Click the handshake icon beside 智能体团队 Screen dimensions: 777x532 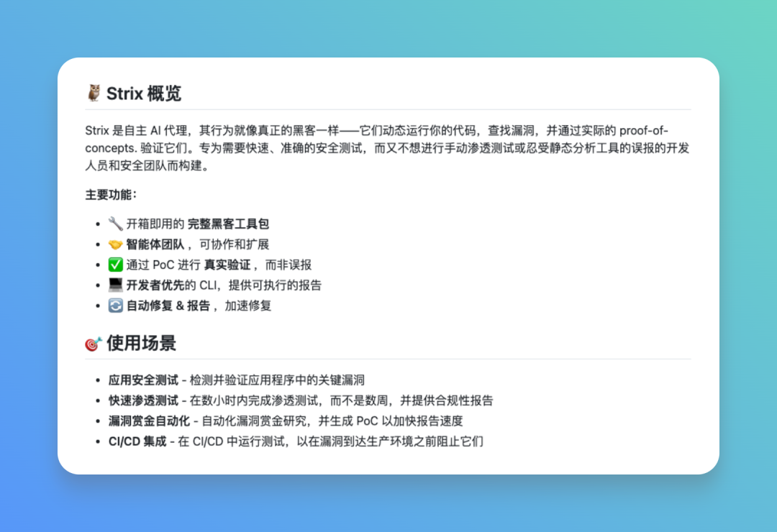[x=115, y=244]
